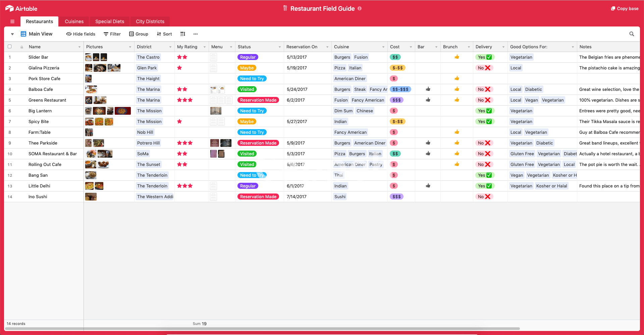The height and width of the screenshot is (335, 644).
Task: Switch to the City Districts tab
Action: [150, 21]
